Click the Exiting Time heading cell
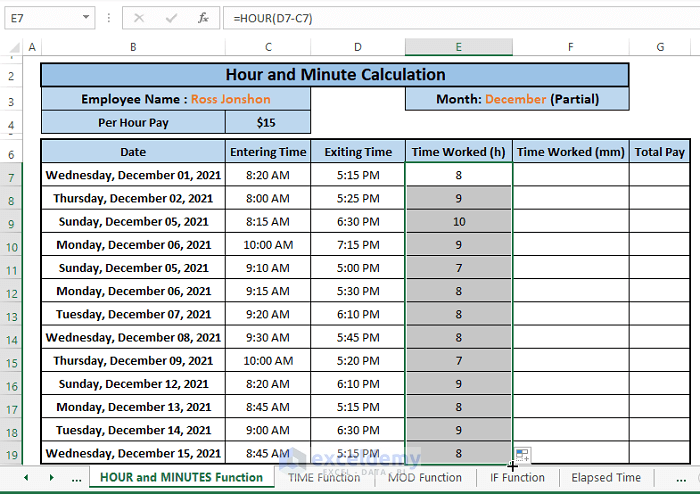700x494 pixels. coord(358,152)
